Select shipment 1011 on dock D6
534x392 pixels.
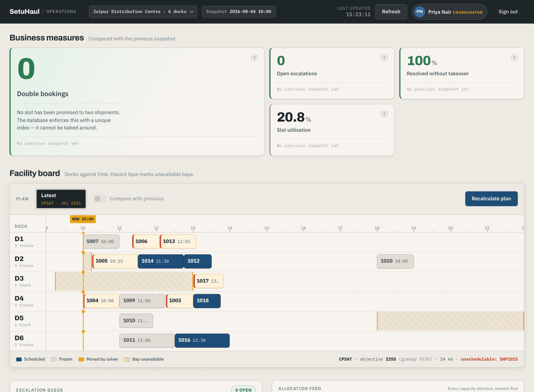[147, 341]
